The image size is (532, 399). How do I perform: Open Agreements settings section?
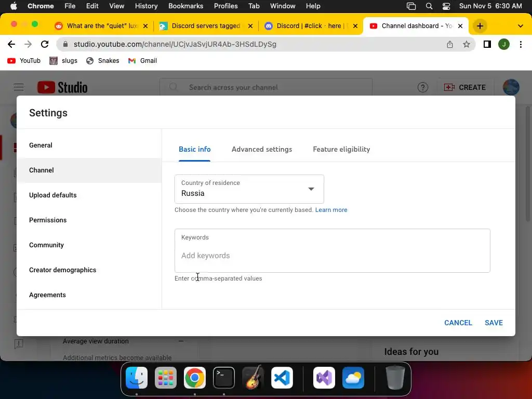[89, 295]
